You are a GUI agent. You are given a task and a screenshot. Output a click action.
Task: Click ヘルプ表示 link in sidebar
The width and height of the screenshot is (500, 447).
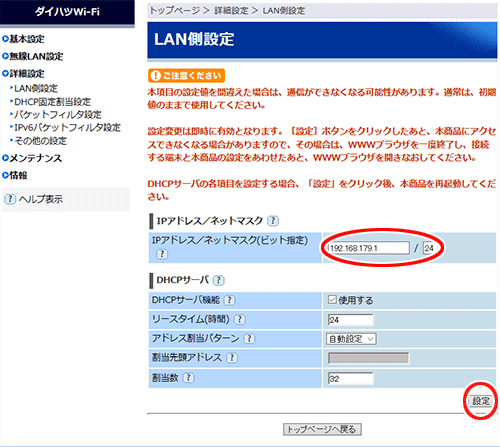click(41, 199)
